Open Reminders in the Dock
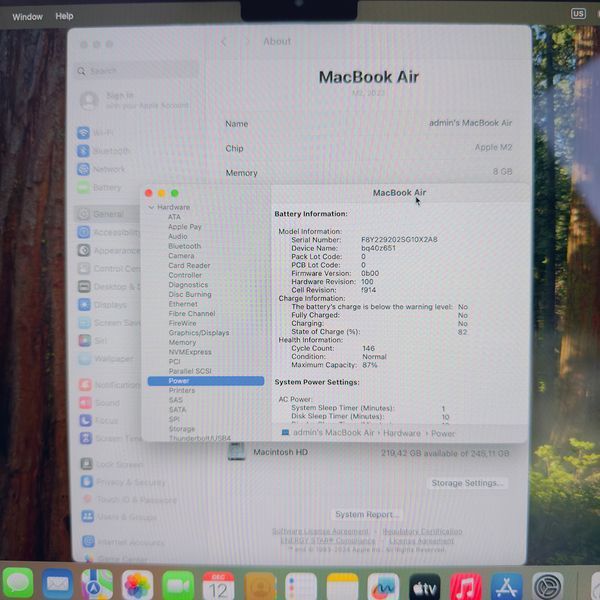600x600 pixels. [x=301, y=587]
